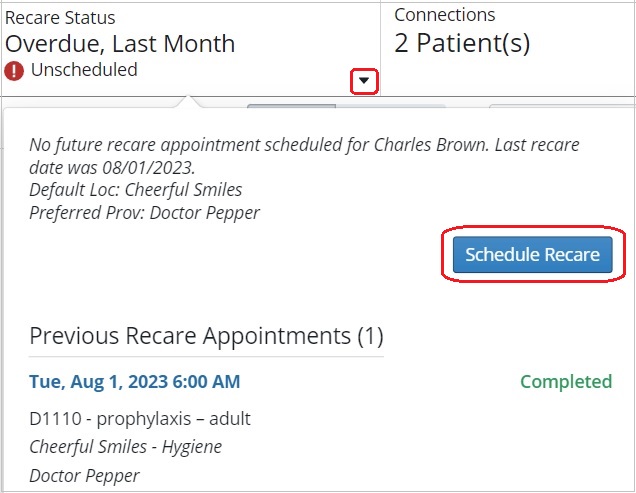636x493 pixels.
Task: Click the Doctor Pepper provider under the appointment
Action: click(x=84, y=476)
